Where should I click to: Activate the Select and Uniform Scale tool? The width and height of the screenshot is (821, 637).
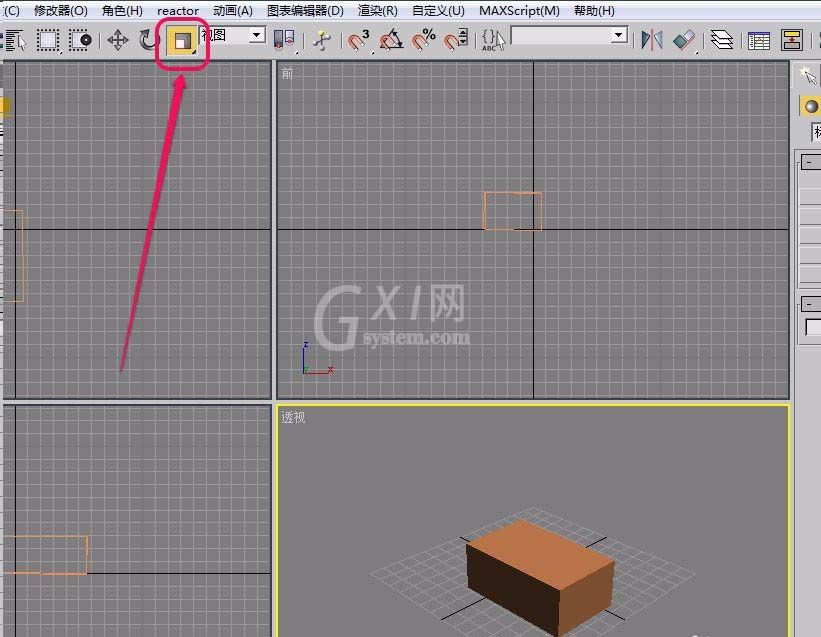pos(182,41)
